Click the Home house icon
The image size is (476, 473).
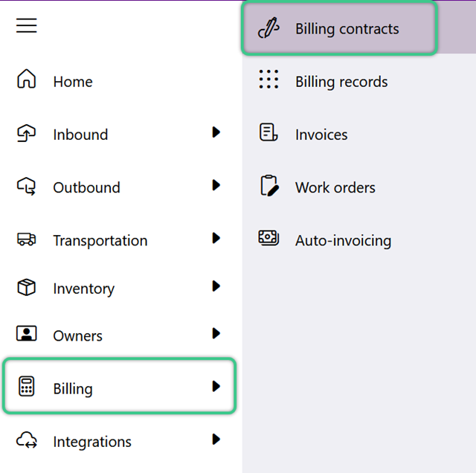[27, 79]
